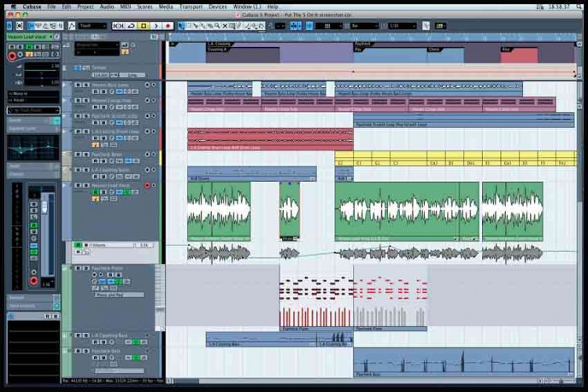Open the Snap type dropdown
Viewport: 588px width, 392px height.
tap(328, 26)
